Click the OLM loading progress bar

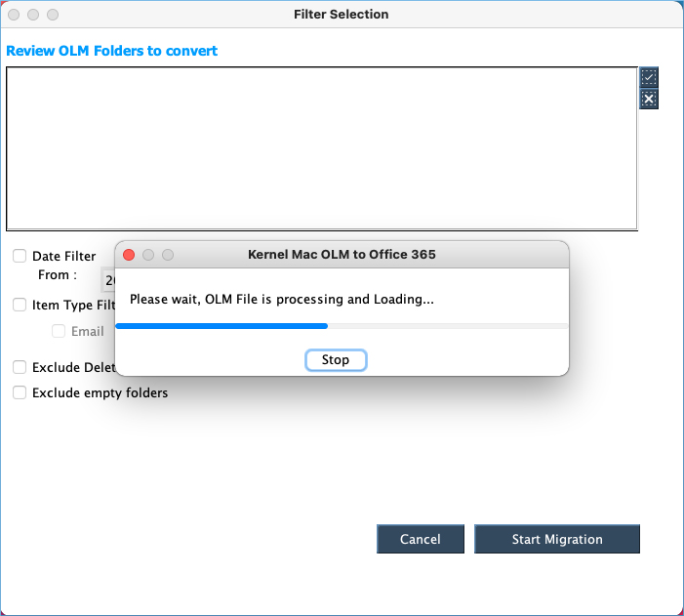[342, 326]
